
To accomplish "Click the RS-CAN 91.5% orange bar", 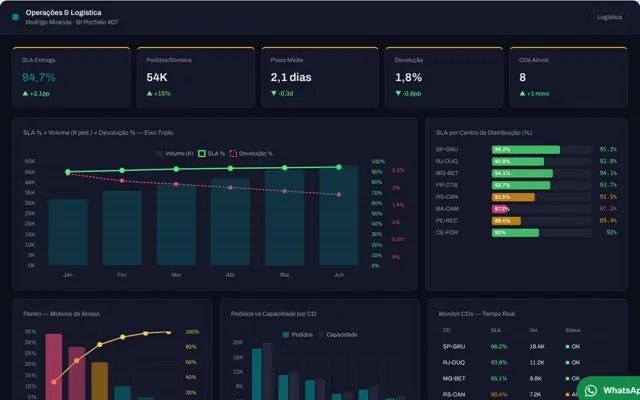I will coord(513,197).
